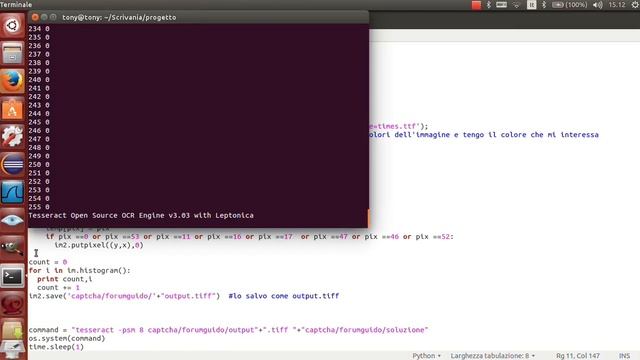Maximize the terminal window
Viewport: 640px width, 360px height.
click(53, 17)
